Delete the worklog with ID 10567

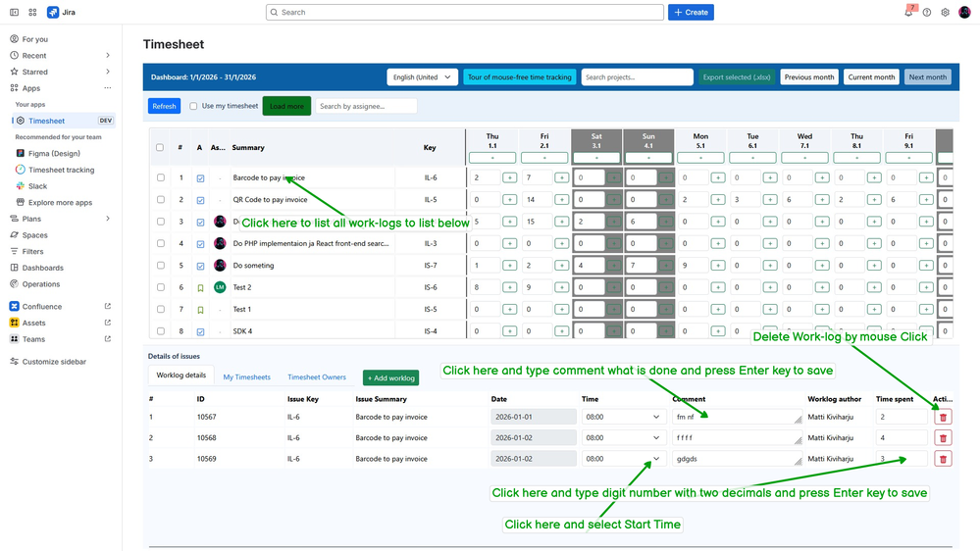tap(943, 418)
